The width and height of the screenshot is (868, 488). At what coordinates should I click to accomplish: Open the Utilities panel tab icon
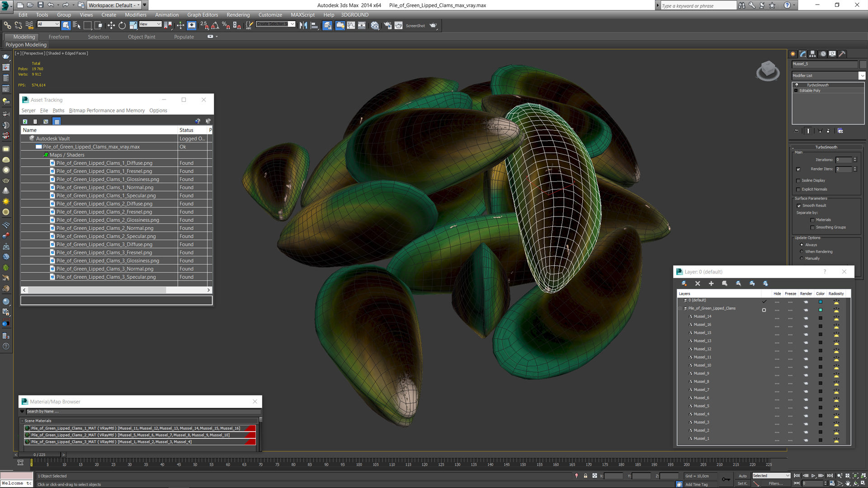tap(842, 54)
